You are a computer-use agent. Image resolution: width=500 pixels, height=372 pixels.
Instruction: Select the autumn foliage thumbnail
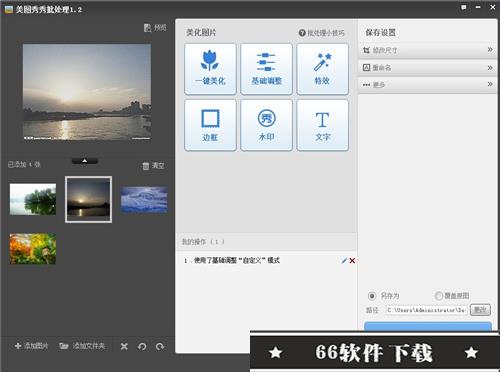pyautogui.click(x=33, y=249)
